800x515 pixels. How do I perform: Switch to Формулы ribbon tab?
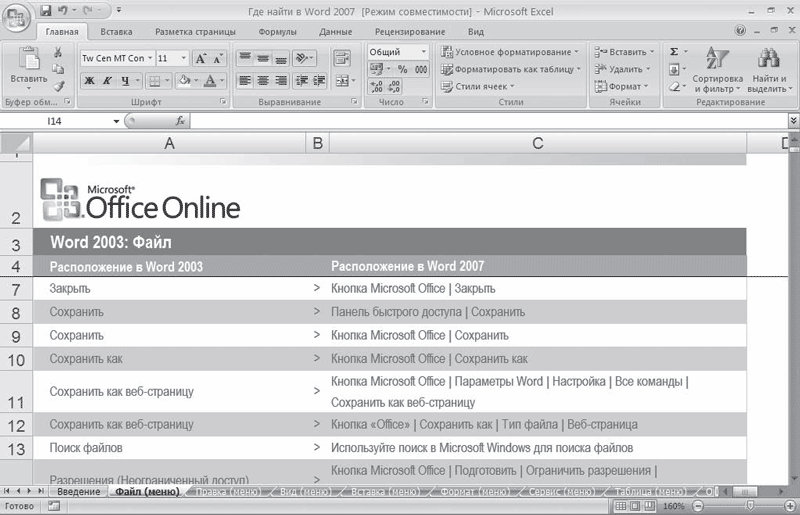click(278, 32)
